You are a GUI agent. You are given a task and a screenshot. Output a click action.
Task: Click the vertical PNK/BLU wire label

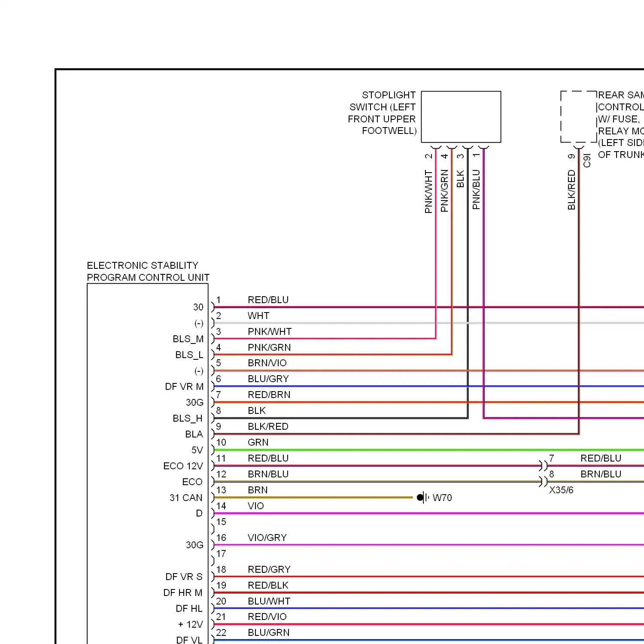point(476,189)
